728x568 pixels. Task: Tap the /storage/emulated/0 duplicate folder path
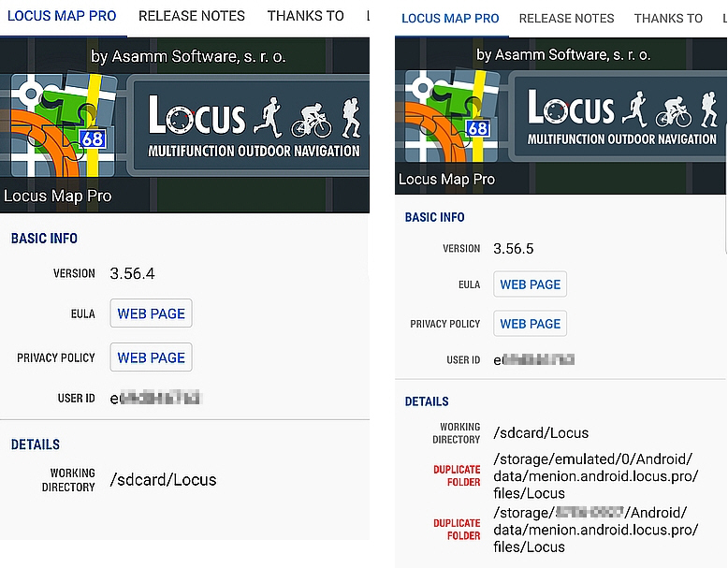pos(595,476)
